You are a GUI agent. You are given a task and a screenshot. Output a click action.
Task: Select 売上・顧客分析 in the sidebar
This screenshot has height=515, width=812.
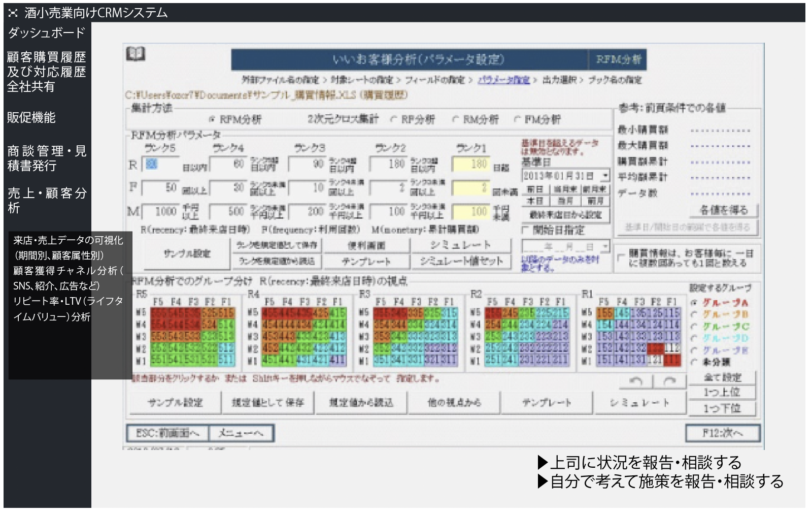(46, 200)
